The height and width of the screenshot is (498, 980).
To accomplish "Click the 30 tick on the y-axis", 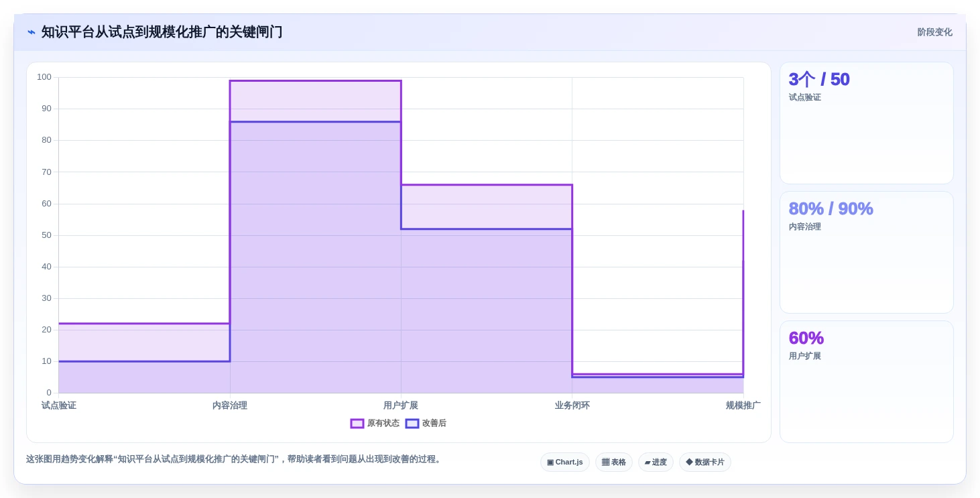I will (46, 298).
